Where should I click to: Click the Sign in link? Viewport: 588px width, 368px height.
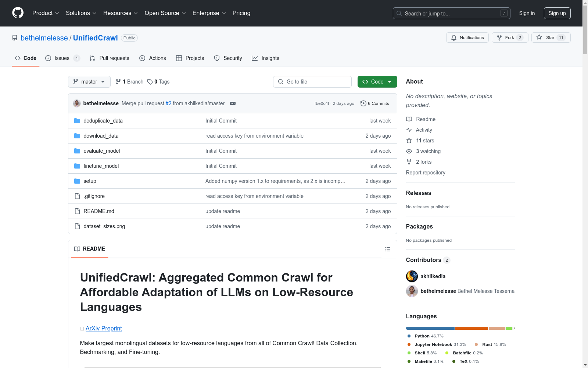pos(527,13)
